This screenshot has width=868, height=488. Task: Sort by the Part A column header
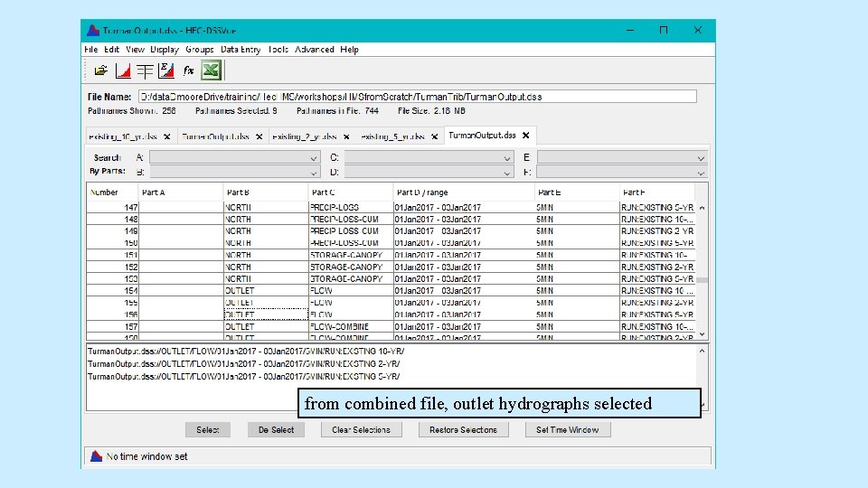(181, 192)
